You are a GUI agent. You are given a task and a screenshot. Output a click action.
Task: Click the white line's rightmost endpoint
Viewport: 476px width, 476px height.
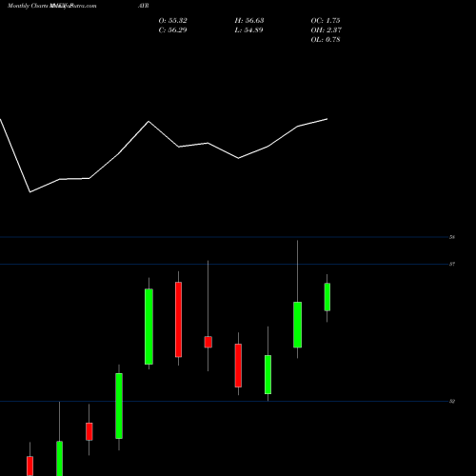click(x=327, y=119)
